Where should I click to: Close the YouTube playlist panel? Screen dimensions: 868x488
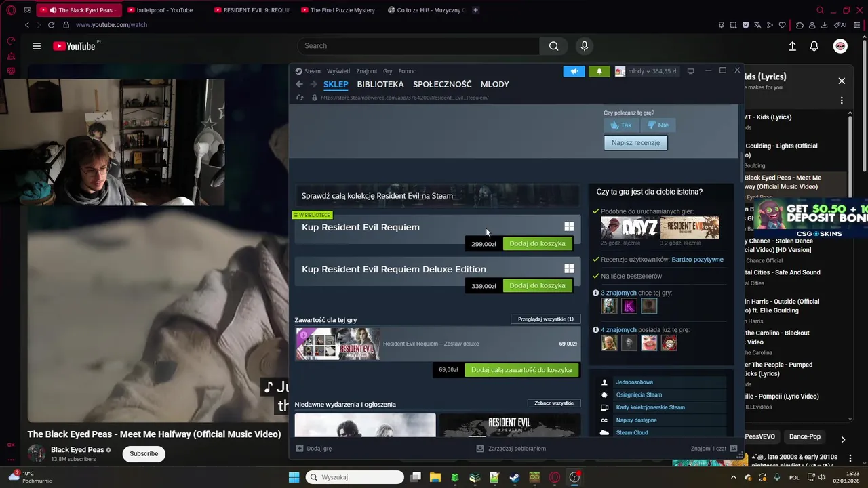point(842,81)
